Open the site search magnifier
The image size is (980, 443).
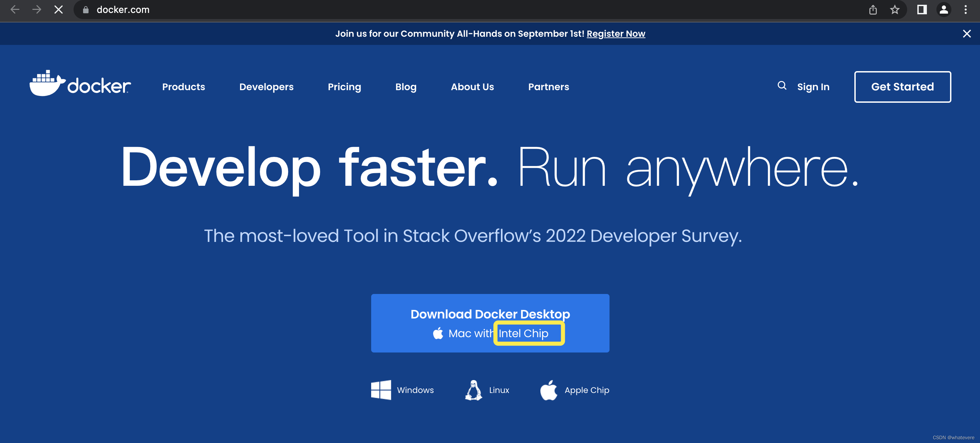(x=782, y=86)
